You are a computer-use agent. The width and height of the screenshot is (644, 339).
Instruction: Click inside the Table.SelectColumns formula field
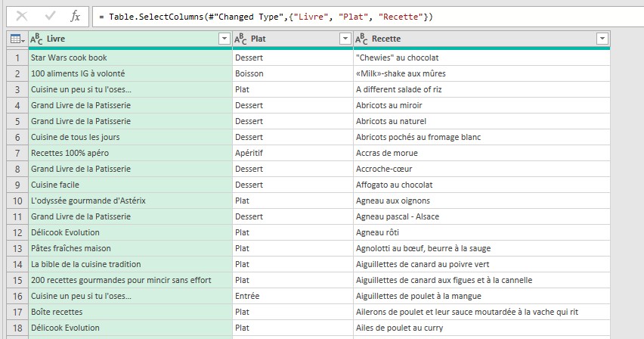coord(363,16)
